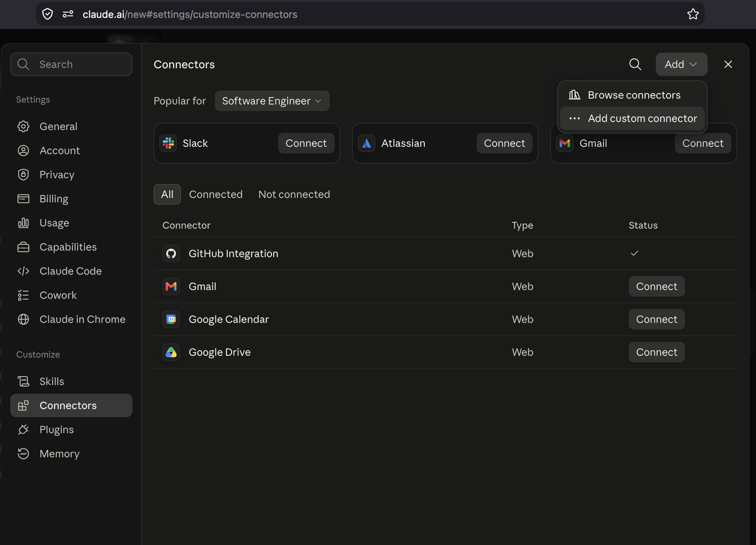Screen dimensions: 756x545
Task: Click the Browse connectors library icon
Action: [x=574, y=95]
